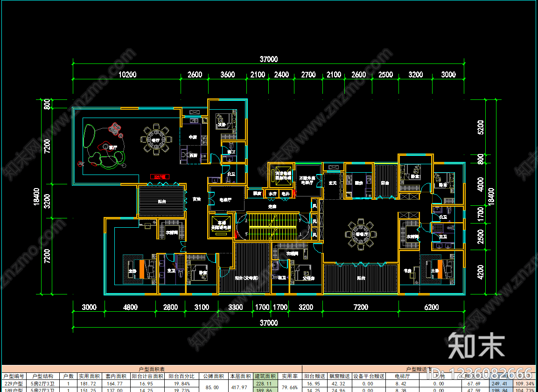Click the 中厨 kitchen room label

(193, 137)
